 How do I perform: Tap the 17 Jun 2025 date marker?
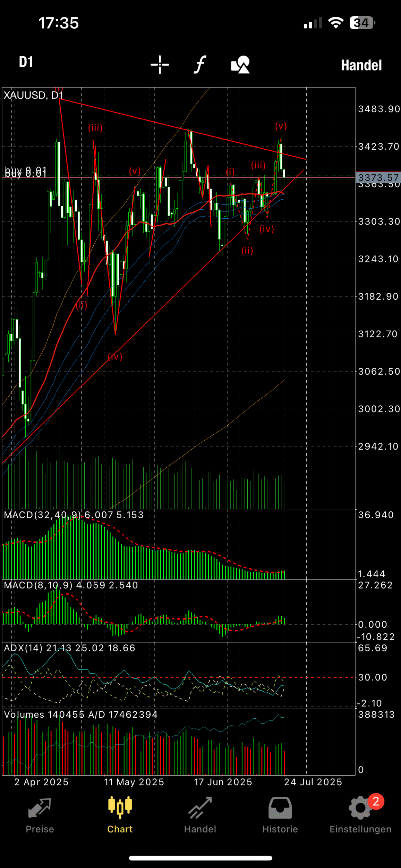coord(223,782)
